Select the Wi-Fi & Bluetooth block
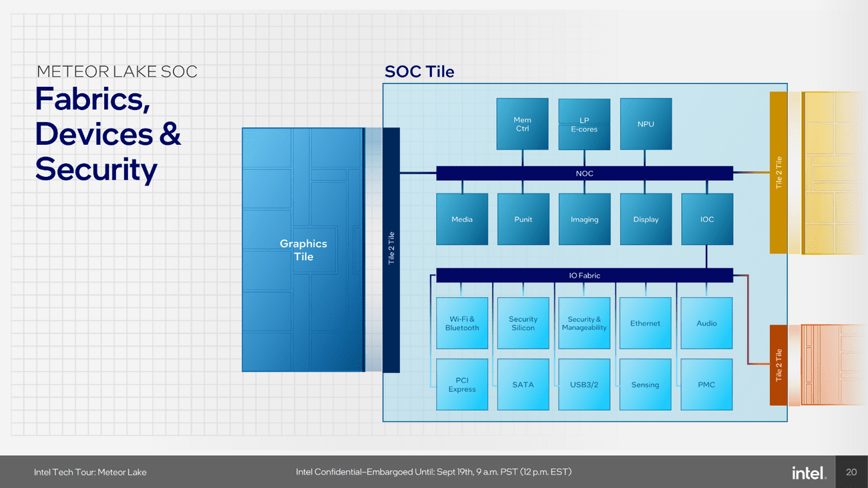Screen dimensions: 868x488 461,323
